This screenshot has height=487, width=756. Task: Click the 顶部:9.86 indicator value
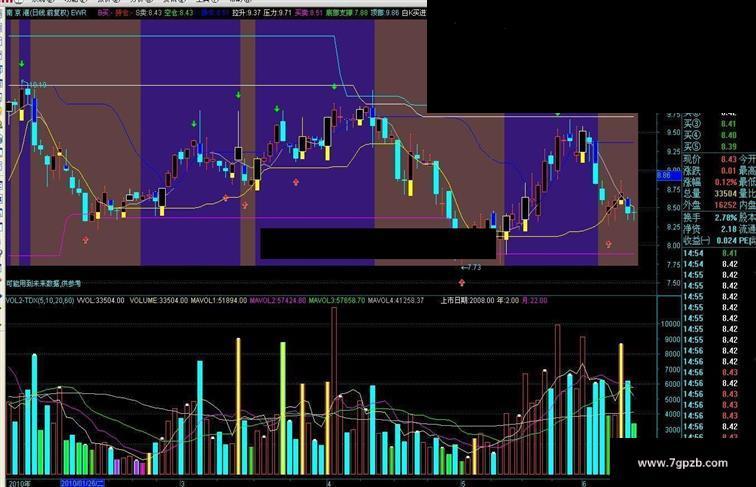tap(385, 13)
